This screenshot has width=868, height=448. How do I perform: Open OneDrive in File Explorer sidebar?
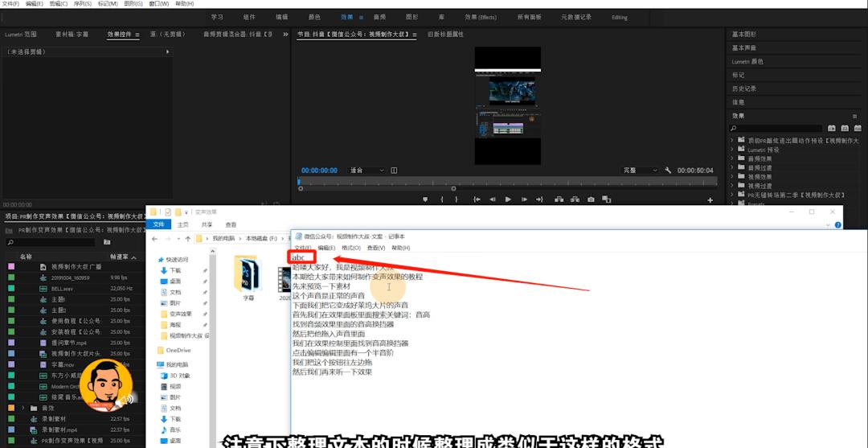point(178,351)
